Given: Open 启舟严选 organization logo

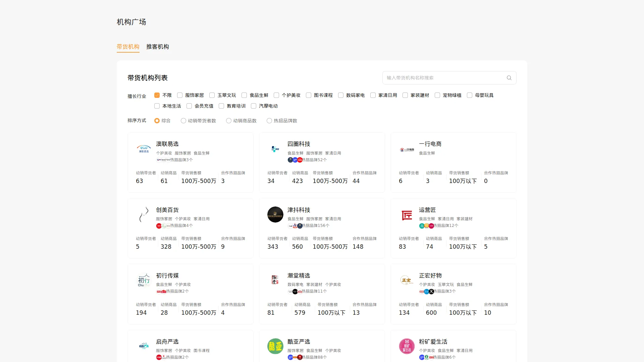Looking at the screenshot, I should click(x=144, y=346).
